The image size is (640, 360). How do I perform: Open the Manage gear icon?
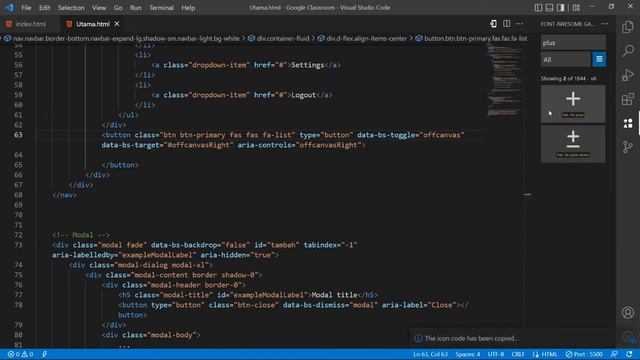[x=628, y=337]
